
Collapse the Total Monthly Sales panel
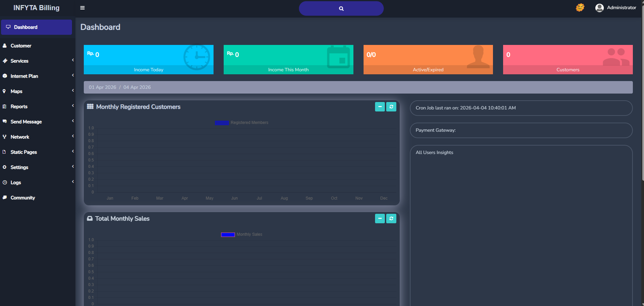(x=380, y=219)
